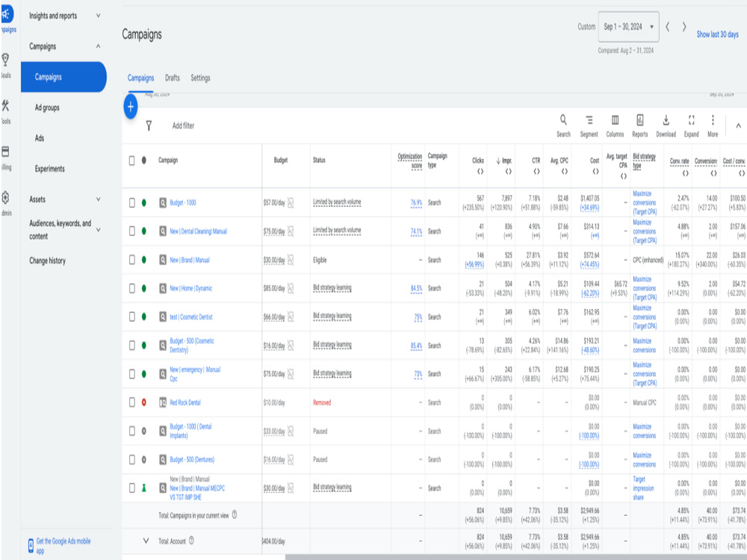
Task: Open the Red Rock Dental campaign link
Action: (185, 402)
